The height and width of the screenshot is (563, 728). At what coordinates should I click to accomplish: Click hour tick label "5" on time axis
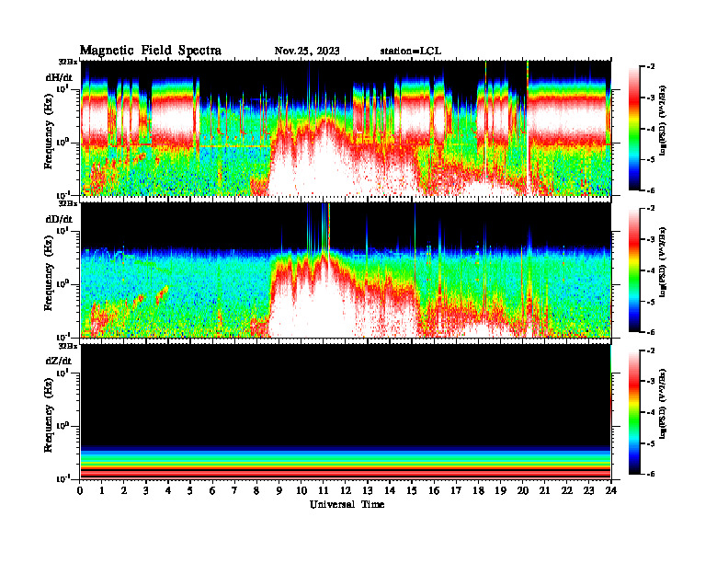(190, 490)
